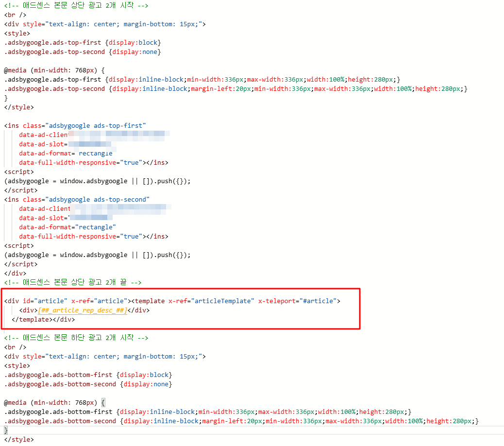
Task: Click '.adsbygoogle.ads-bottom-second {display:none}' line
Action: click(x=88, y=384)
